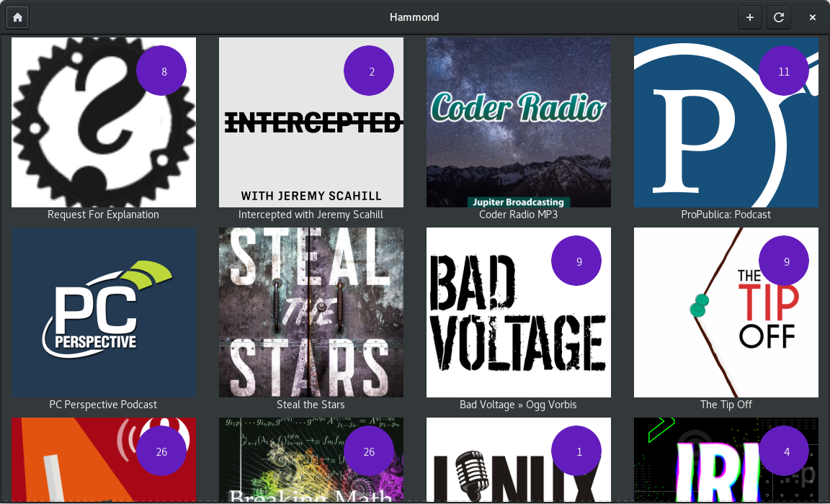Click the unread badge on Request For Explanation
830x504 pixels.
pos(161,71)
